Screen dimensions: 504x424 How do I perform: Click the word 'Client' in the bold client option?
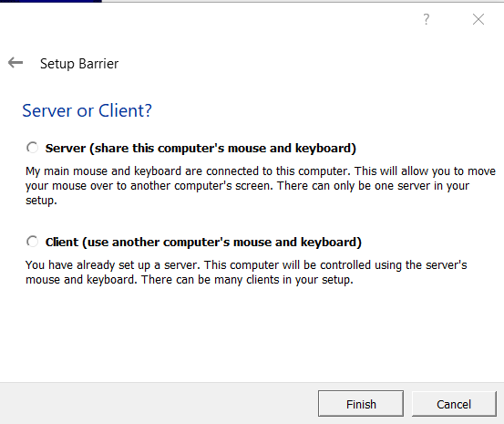(x=62, y=243)
